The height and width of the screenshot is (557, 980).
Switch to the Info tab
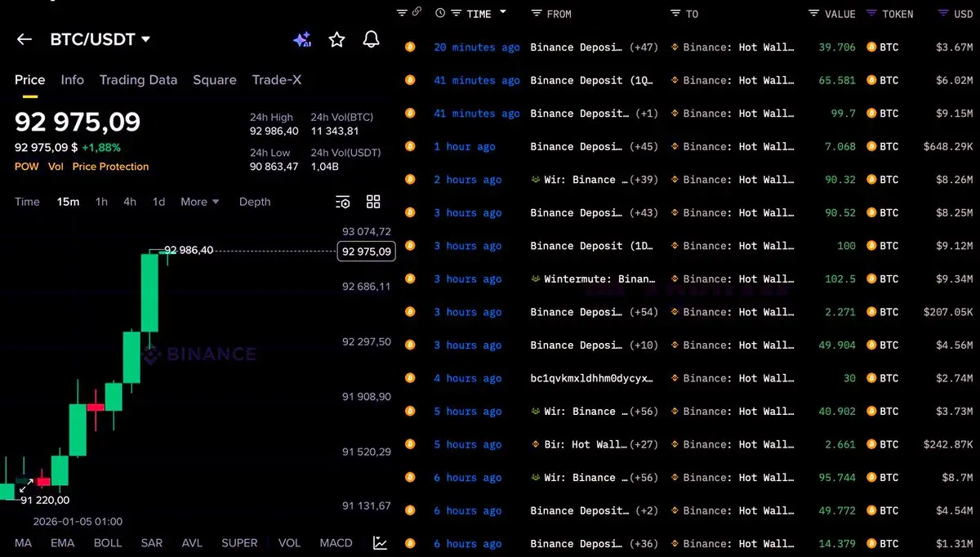(73, 80)
